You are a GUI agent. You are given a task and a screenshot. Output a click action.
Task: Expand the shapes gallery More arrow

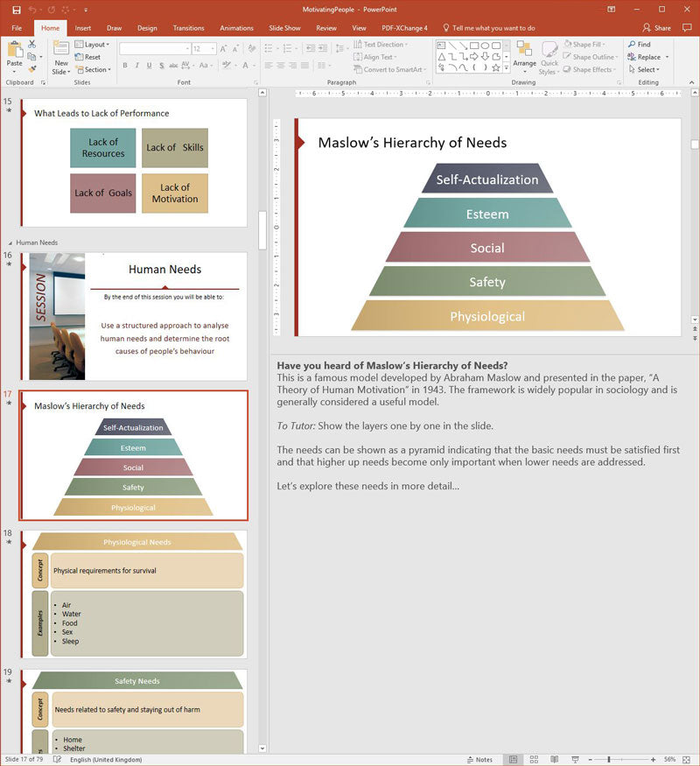coord(507,68)
